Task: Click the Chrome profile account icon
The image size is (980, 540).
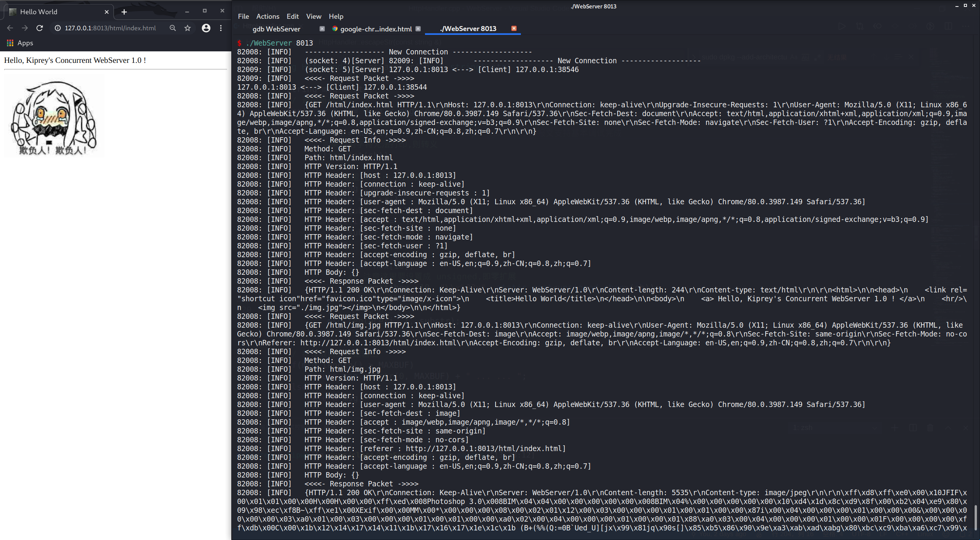Action: coord(205,28)
